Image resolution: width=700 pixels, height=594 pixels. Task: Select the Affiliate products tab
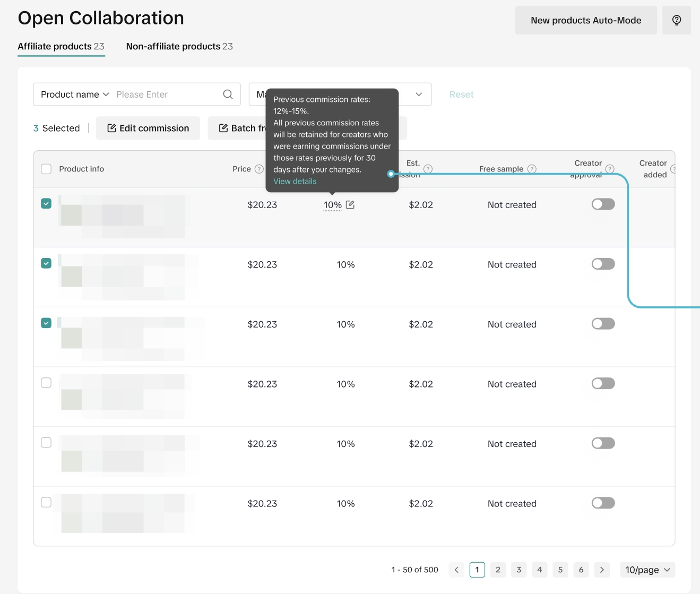[61, 47]
